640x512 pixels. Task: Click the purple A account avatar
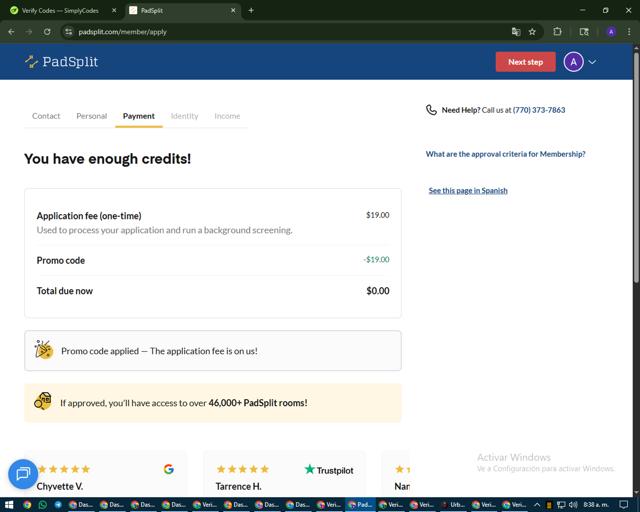[x=573, y=62]
